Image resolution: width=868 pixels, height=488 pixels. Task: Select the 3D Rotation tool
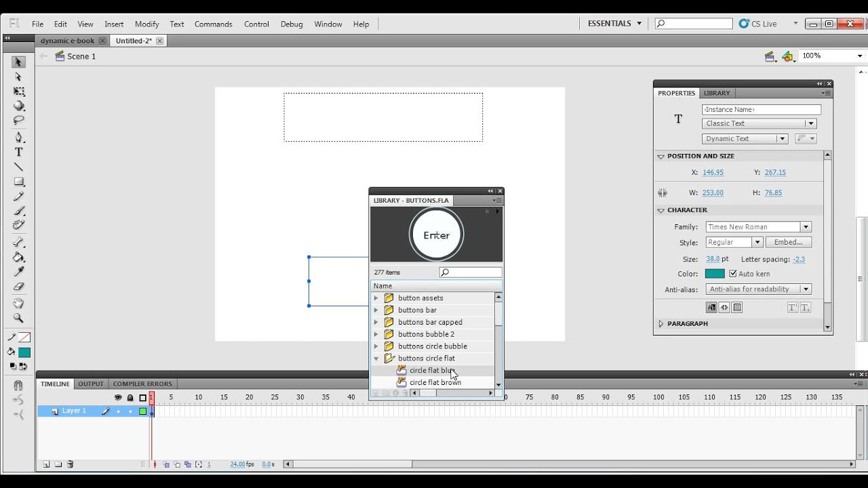point(19,106)
